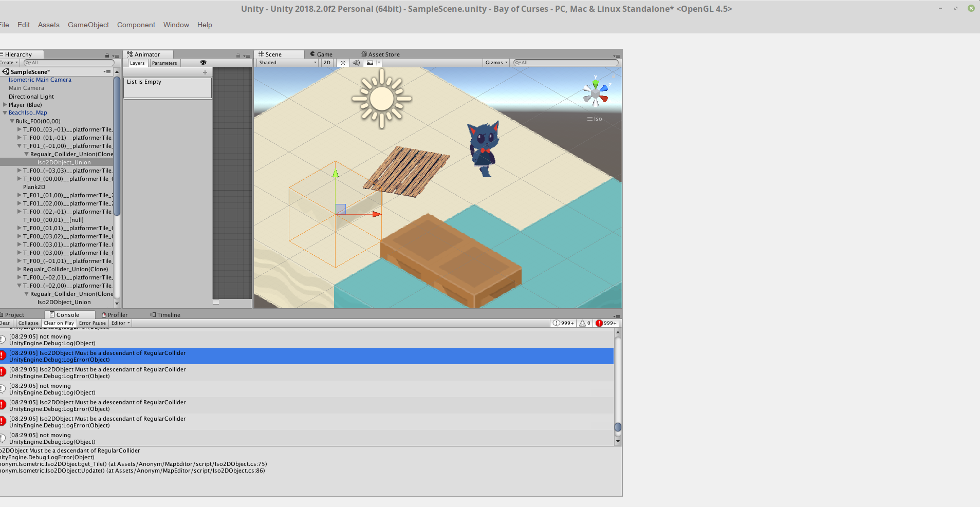This screenshot has height=507, width=980.
Task: Toggle info messages count filter
Action: pos(563,323)
